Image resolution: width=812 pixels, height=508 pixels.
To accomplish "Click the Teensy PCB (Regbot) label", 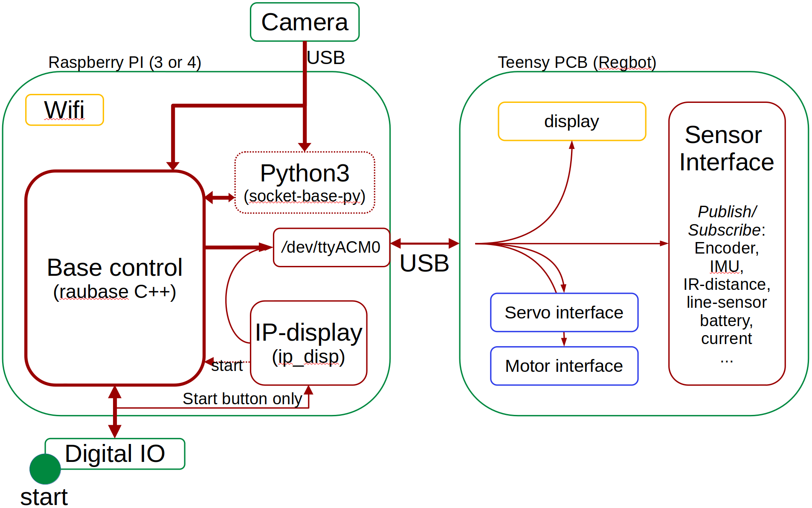I will click(x=577, y=62).
